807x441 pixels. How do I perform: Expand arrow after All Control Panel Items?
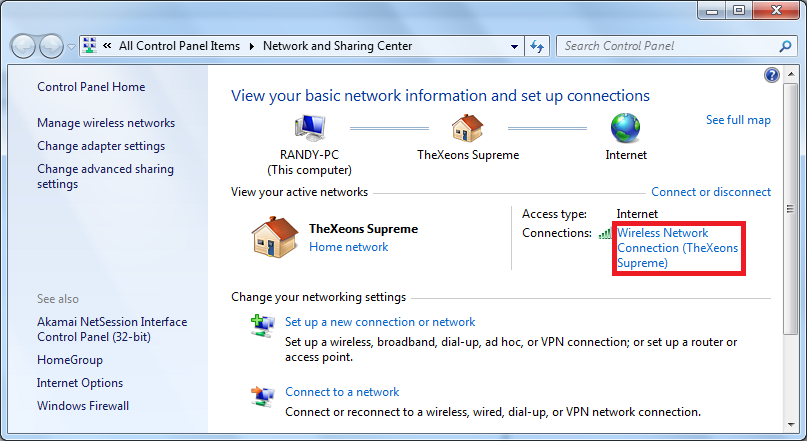coord(252,46)
